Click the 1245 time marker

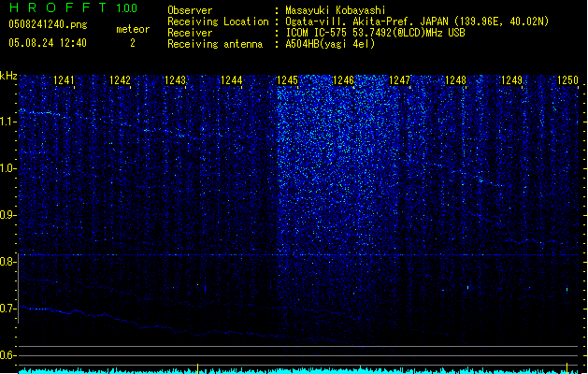pos(287,79)
